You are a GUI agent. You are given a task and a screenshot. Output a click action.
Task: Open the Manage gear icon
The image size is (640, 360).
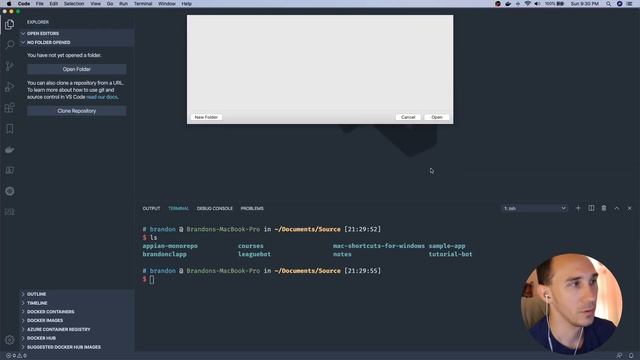9,340
